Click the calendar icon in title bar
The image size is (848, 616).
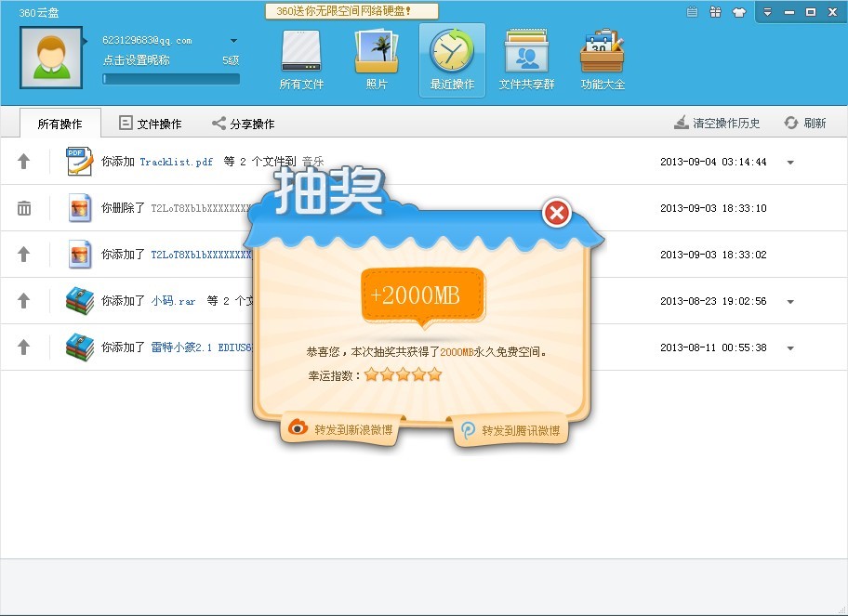point(692,12)
